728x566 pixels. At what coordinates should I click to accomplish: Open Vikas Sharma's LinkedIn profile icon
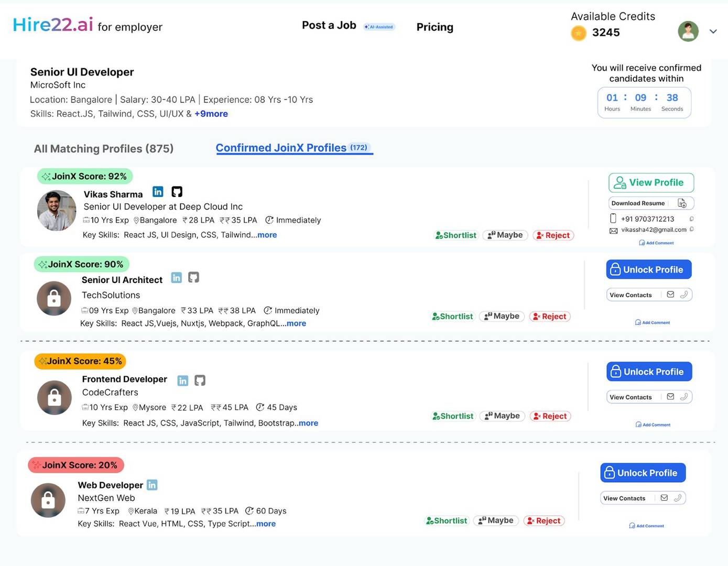pos(158,192)
